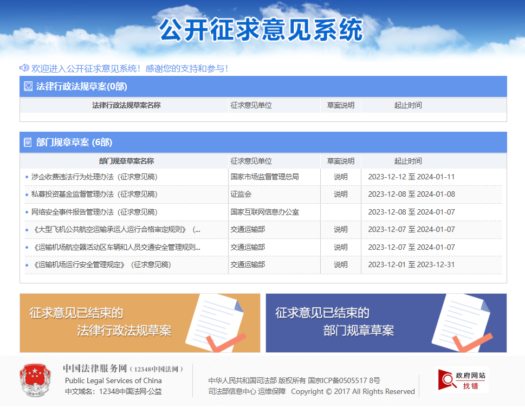
Task: Click 交通运输部 in 运输机场运行安全管理规定 row
Action: click(x=248, y=264)
